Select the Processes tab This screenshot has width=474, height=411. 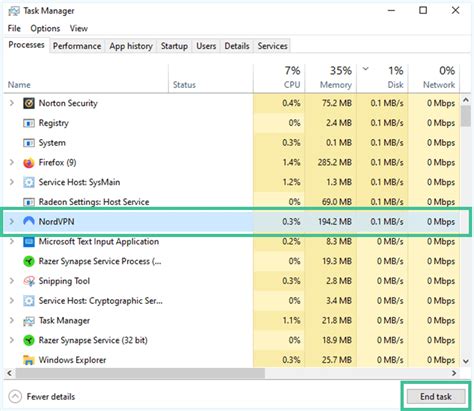pyautogui.click(x=26, y=45)
